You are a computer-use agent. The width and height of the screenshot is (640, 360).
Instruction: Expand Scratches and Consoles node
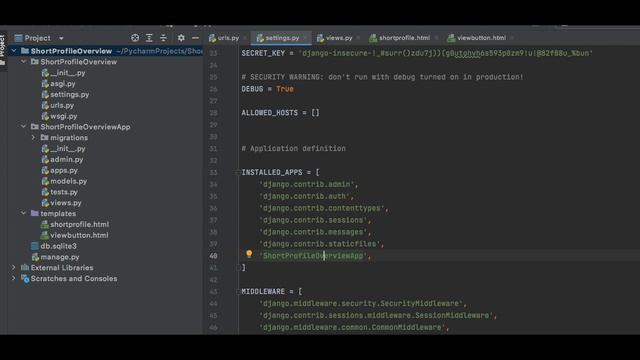coord(13,278)
